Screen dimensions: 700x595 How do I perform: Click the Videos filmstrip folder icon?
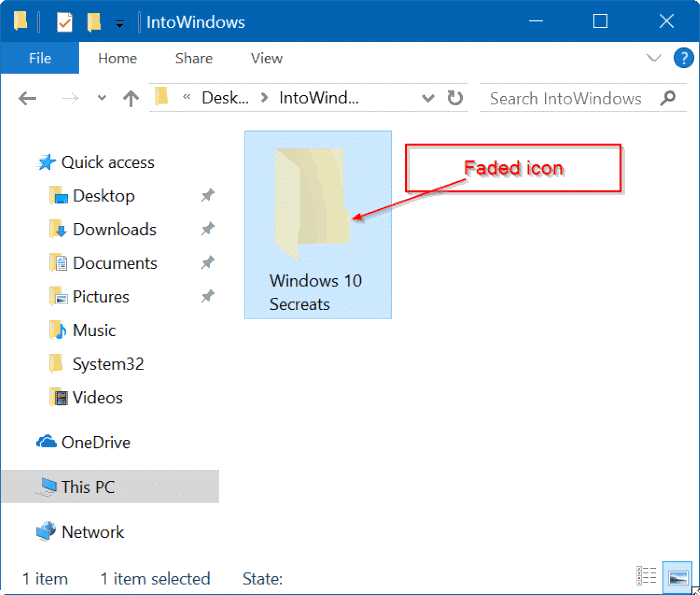58,397
